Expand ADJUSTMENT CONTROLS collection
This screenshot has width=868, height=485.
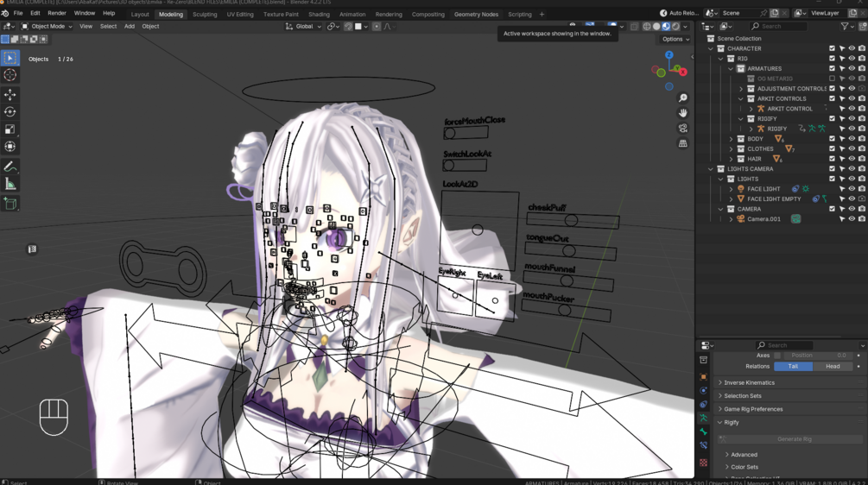pyautogui.click(x=741, y=89)
